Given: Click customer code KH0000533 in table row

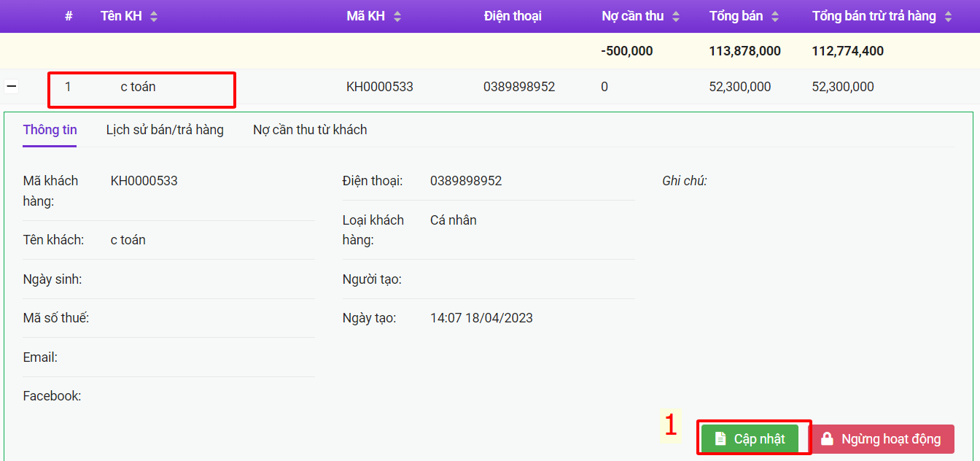Looking at the screenshot, I should [x=380, y=87].
